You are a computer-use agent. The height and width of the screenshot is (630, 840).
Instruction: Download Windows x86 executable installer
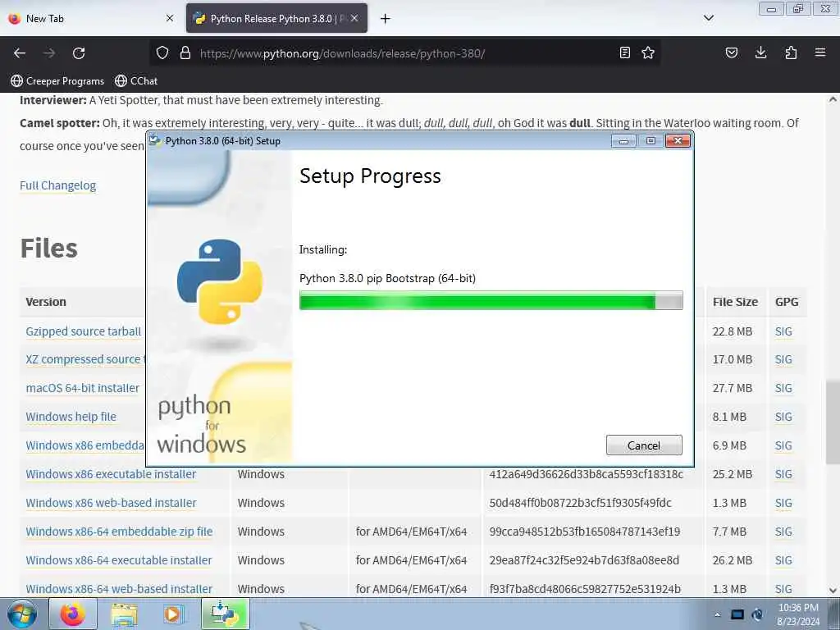tap(111, 474)
